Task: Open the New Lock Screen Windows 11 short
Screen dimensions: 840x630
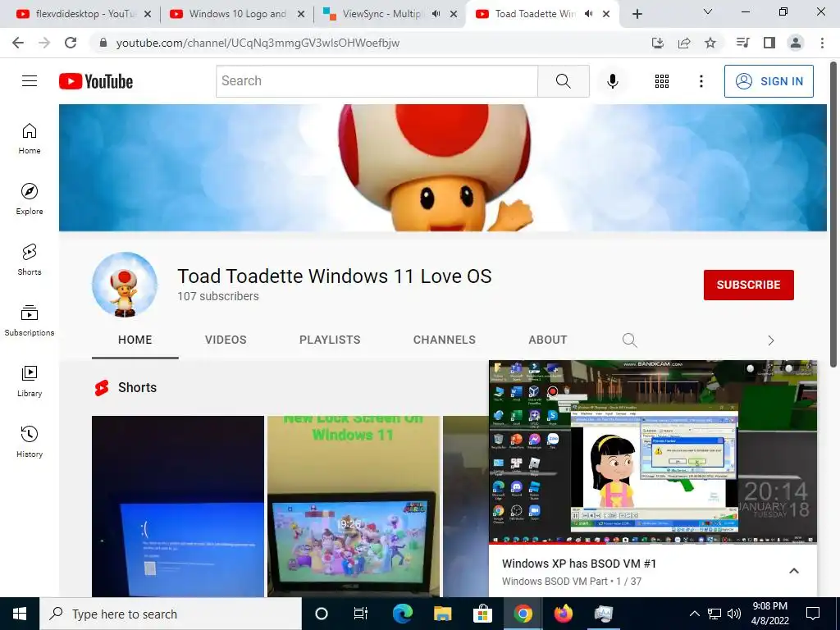Action: (354, 506)
